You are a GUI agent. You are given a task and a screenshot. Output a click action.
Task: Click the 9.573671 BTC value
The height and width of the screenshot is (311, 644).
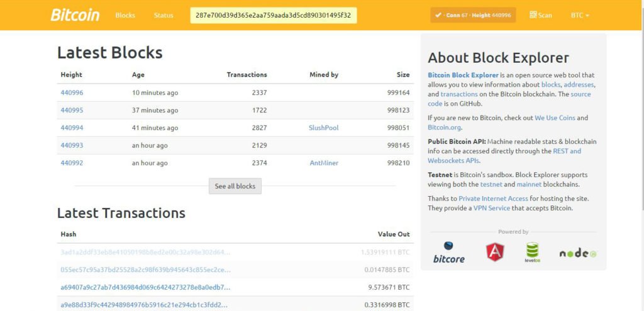(389, 287)
